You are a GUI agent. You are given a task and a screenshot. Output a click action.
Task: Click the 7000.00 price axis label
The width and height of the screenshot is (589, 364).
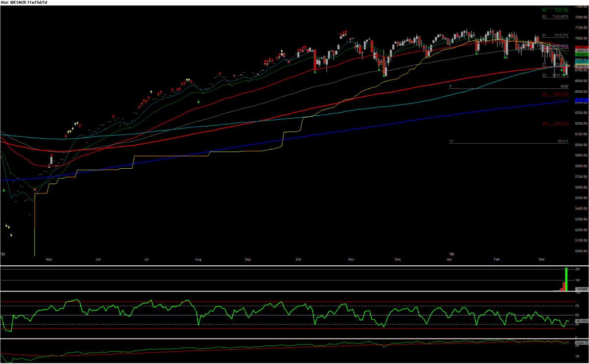[x=581, y=38]
